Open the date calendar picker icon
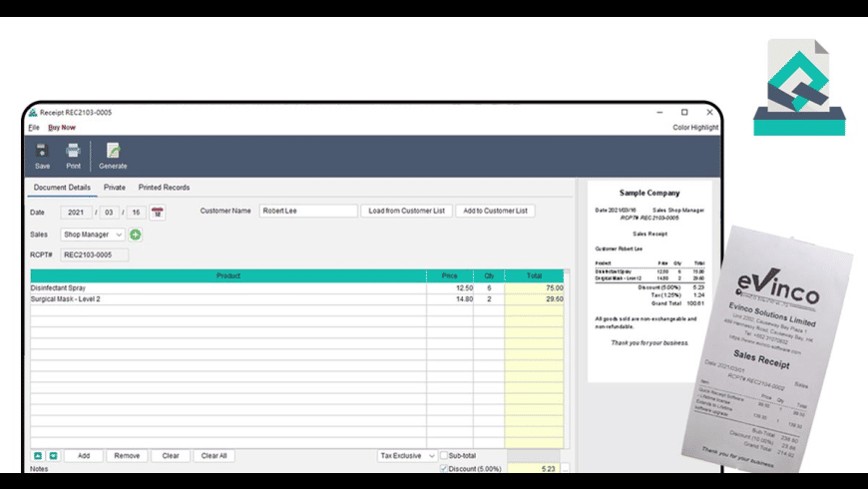 click(x=158, y=213)
